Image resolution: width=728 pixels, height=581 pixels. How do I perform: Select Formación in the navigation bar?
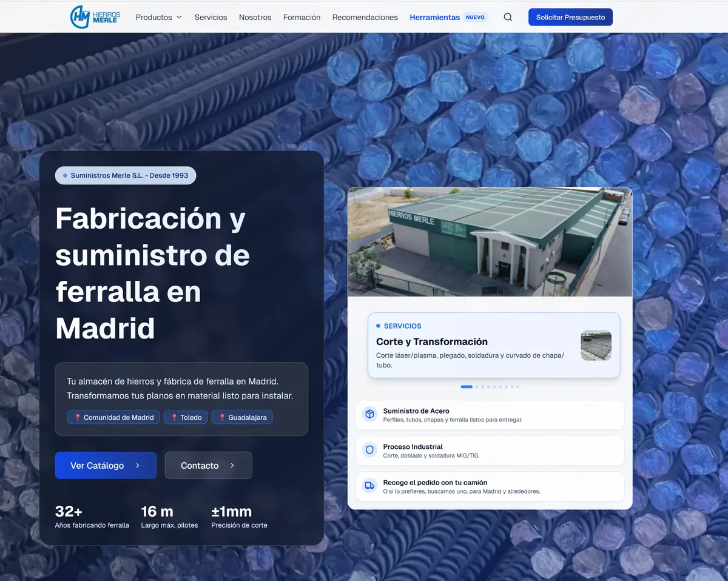(x=302, y=17)
